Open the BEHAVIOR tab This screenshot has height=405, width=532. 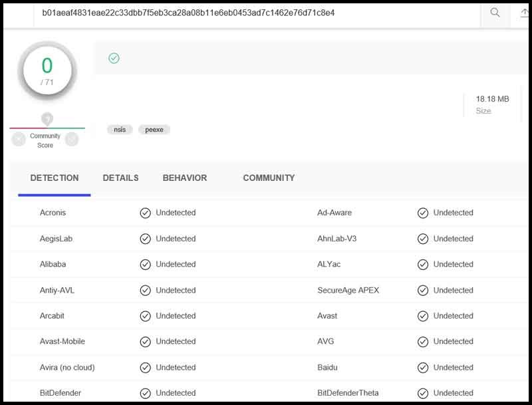pos(185,178)
